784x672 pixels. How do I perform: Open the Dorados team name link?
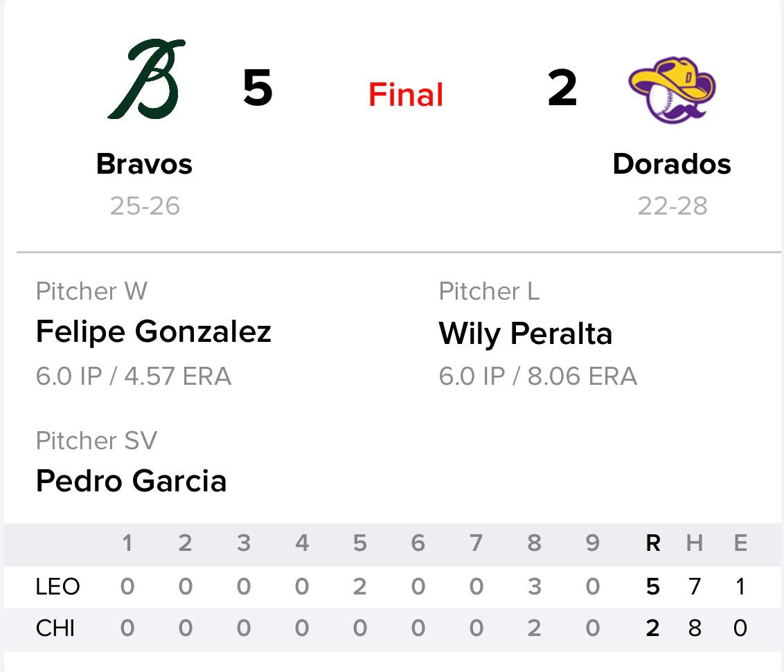[672, 165]
